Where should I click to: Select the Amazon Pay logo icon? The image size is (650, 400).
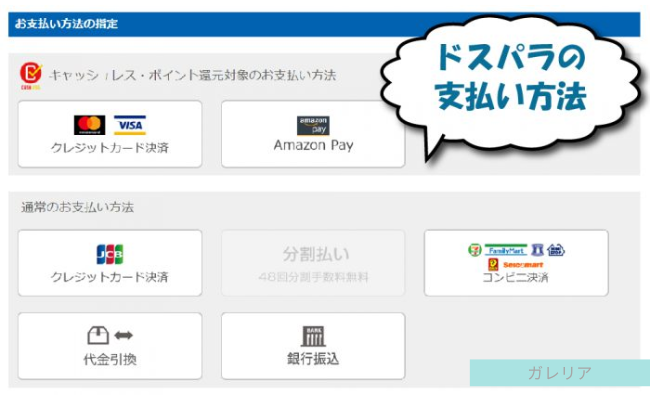[313, 126]
